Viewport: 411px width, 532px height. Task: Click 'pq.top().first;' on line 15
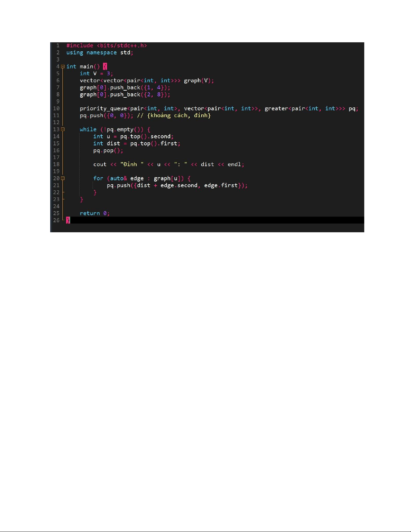click(155, 144)
